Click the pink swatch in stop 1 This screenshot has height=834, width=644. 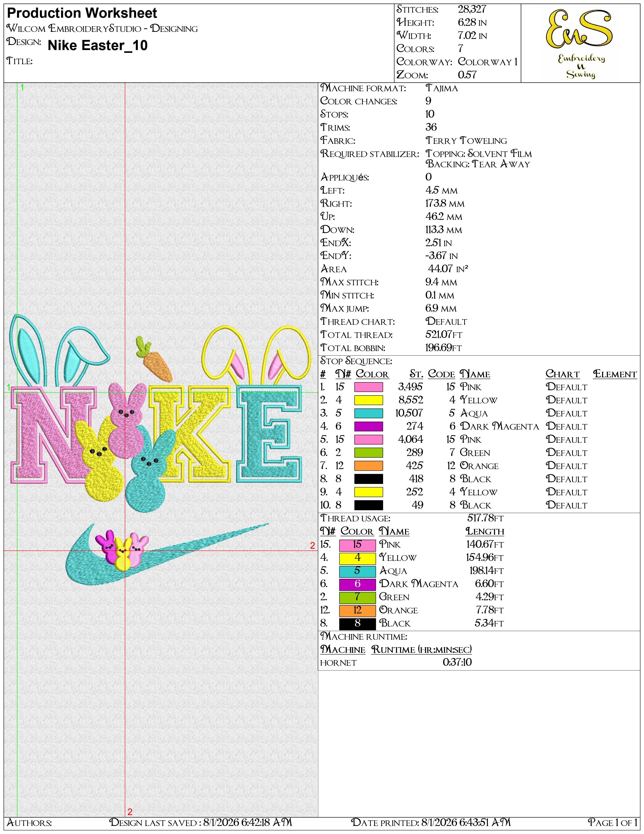(368, 387)
